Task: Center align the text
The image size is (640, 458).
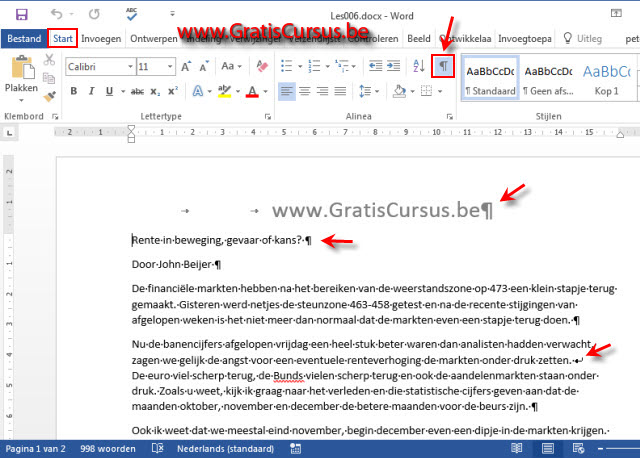Action: [x=304, y=91]
